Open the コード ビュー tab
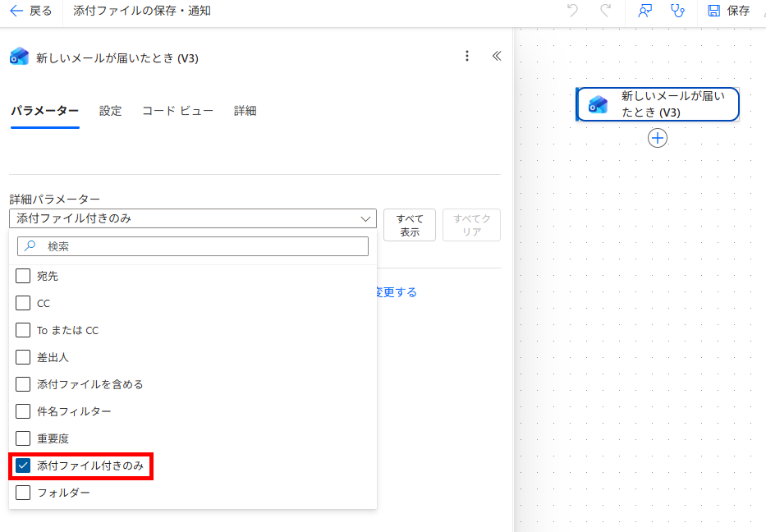766x532 pixels. click(x=178, y=111)
